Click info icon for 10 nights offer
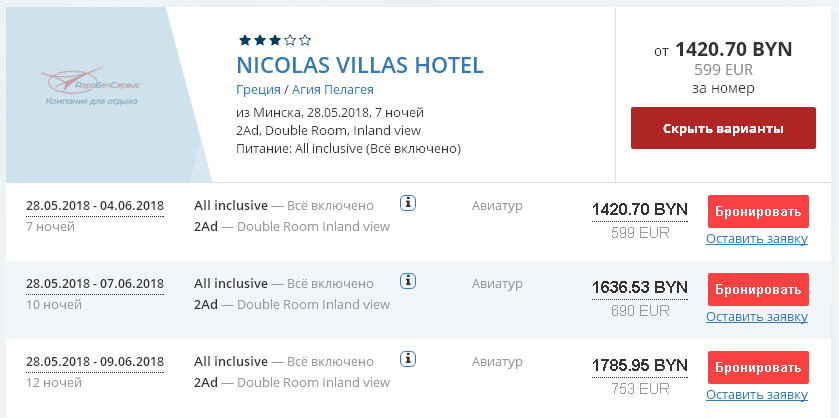 click(408, 281)
